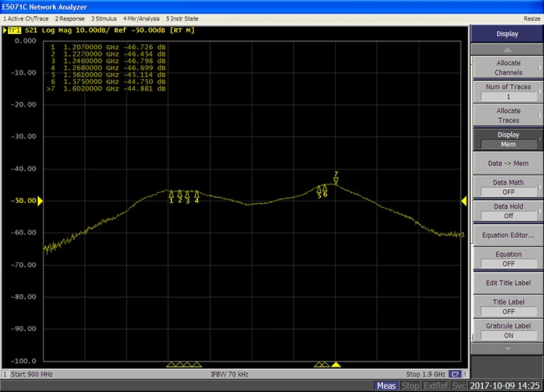Open the Display Mem selector
544x392 pixels.
click(508, 139)
